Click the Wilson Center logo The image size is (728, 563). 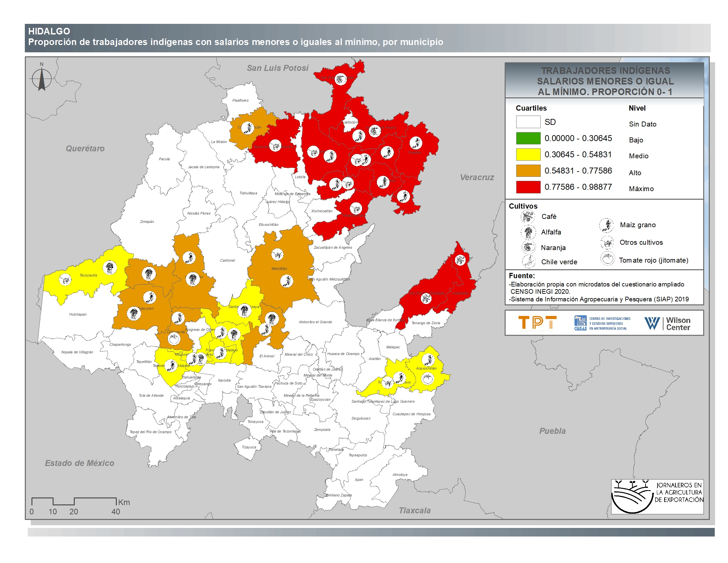pyautogui.click(x=667, y=323)
